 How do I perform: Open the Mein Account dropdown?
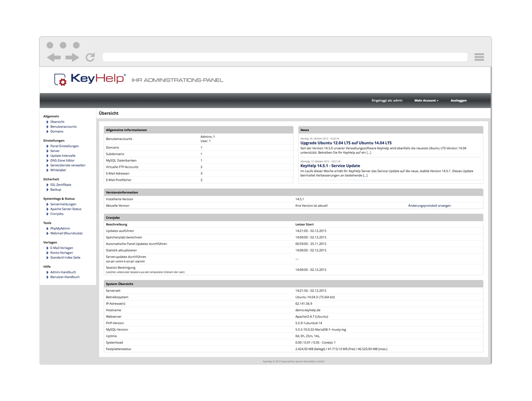coord(426,100)
